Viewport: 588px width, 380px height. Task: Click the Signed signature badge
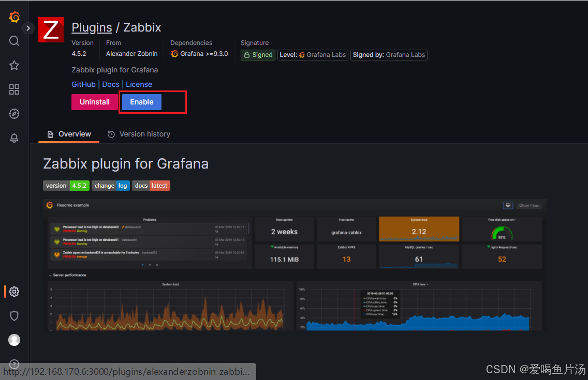[258, 55]
